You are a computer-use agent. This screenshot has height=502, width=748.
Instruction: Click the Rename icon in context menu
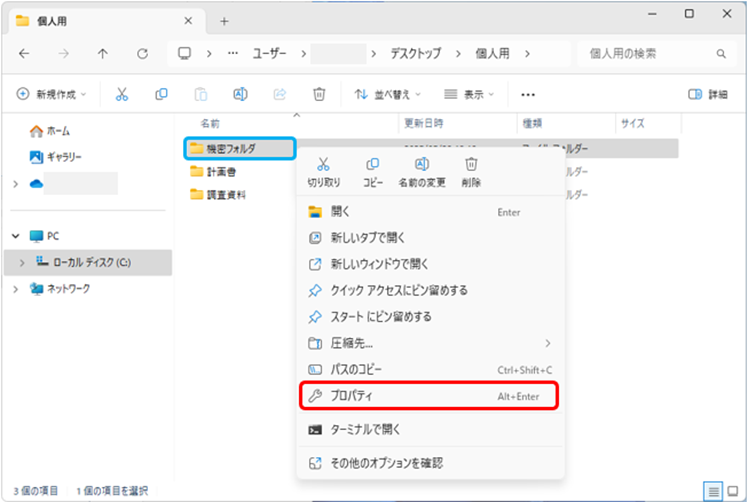[x=421, y=166]
